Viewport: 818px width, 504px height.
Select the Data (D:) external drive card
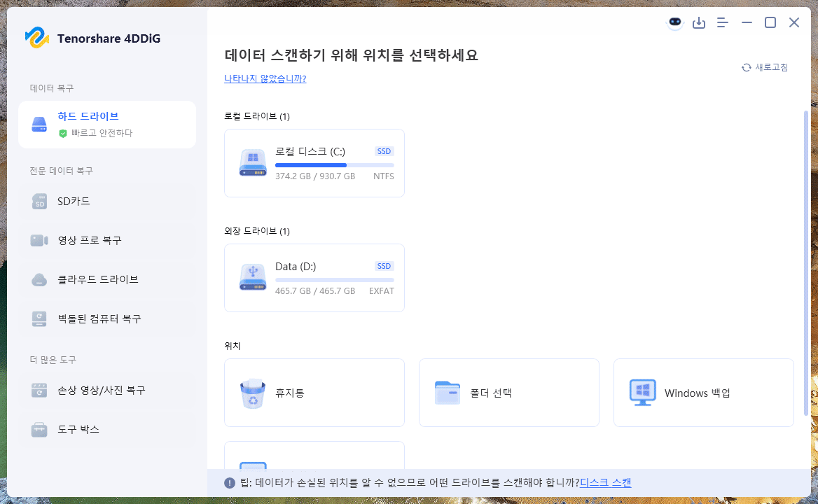coord(314,278)
